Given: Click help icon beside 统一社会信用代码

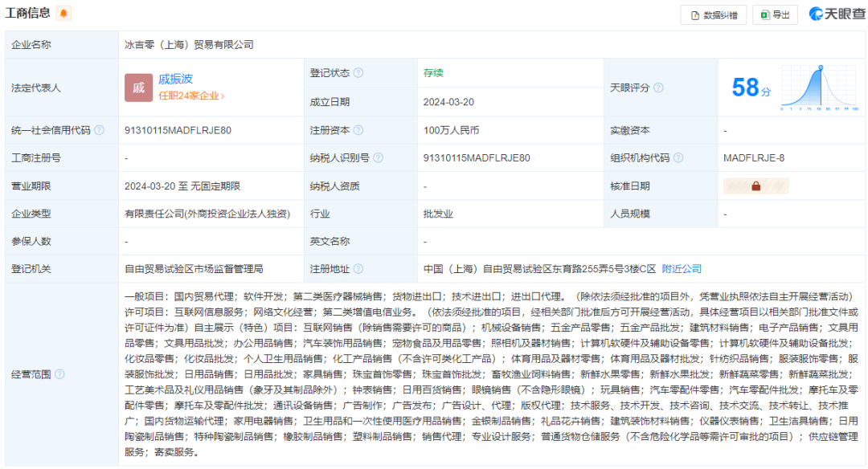Looking at the screenshot, I should (x=100, y=130).
